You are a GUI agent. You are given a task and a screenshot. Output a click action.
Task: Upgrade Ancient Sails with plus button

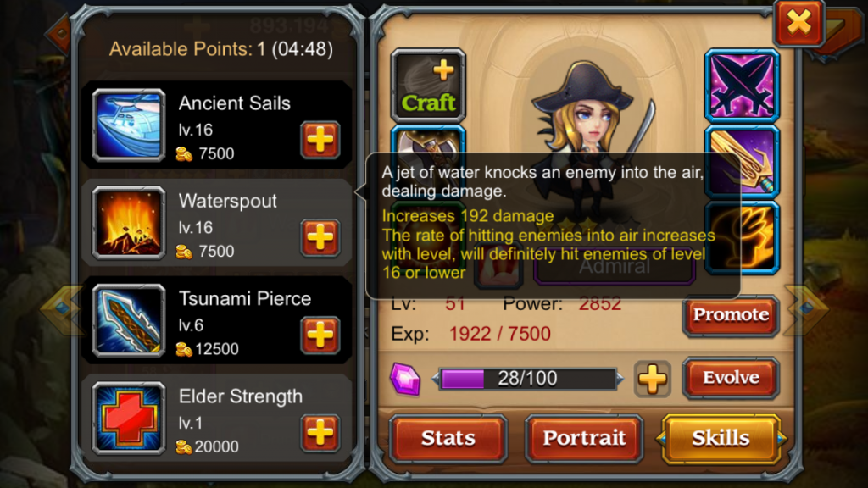[320, 140]
